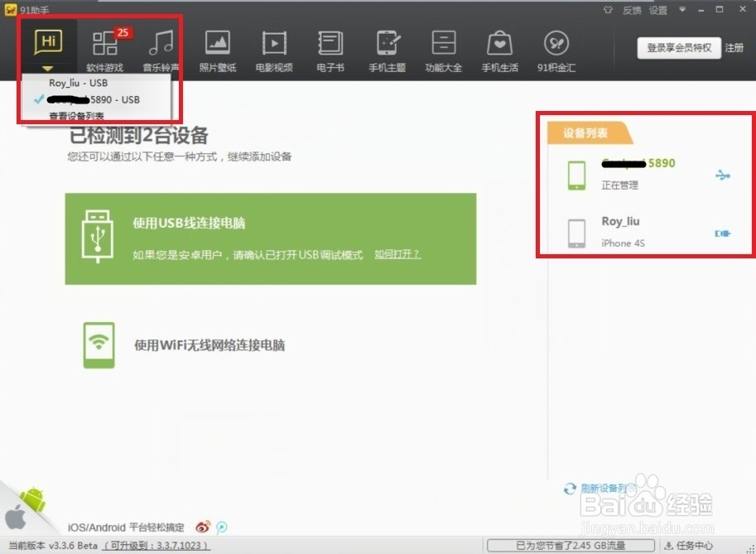This screenshot has width=756, height=554.
Task: Open the 软件游戏 apps and games section
Action: click(104, 51)
